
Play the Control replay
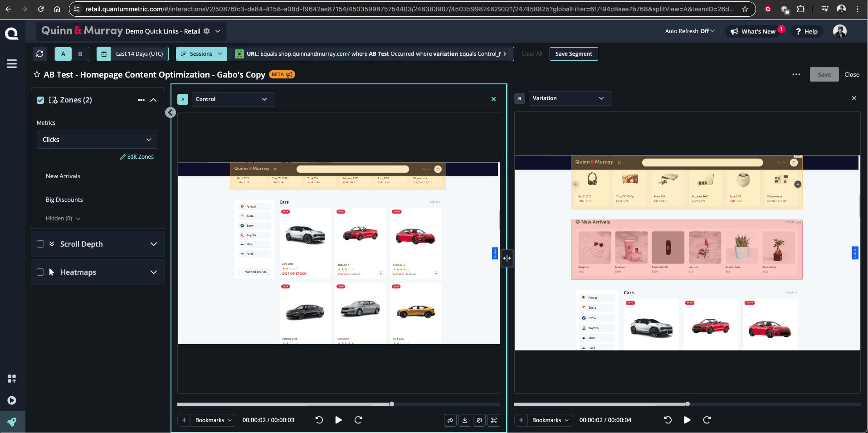[338, 420]
